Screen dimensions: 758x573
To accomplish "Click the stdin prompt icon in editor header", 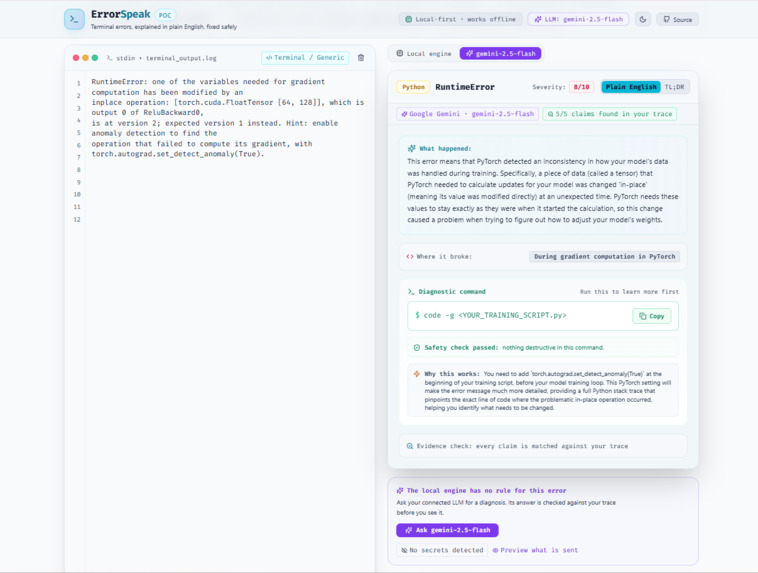I will (x=109, y=58).
